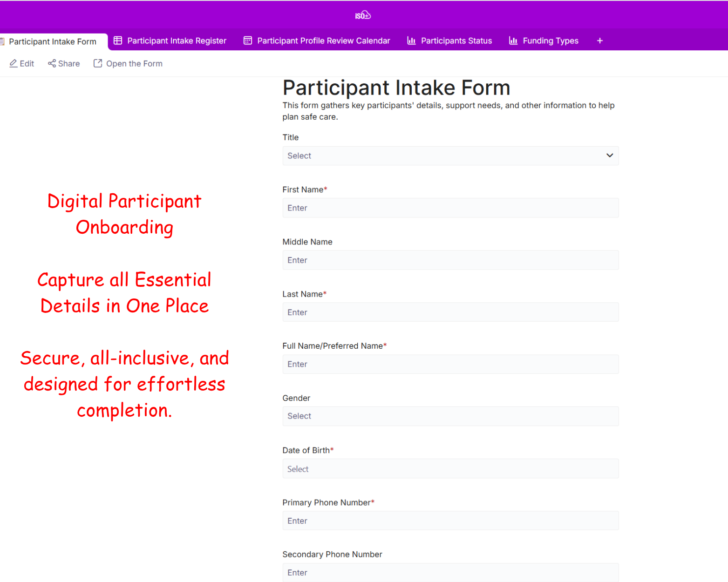This screenshot has width=728, height=582.
Task: Click the Profile Review Calendar icon
Action: 248,41
